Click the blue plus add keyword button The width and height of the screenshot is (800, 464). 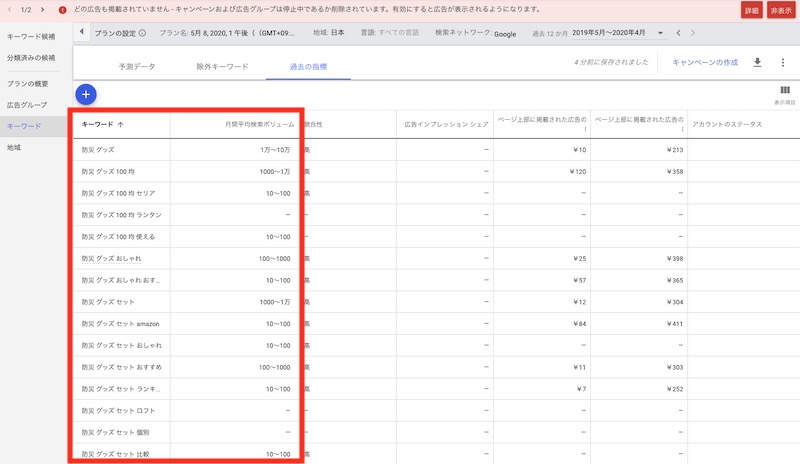[x=86, y=93]
